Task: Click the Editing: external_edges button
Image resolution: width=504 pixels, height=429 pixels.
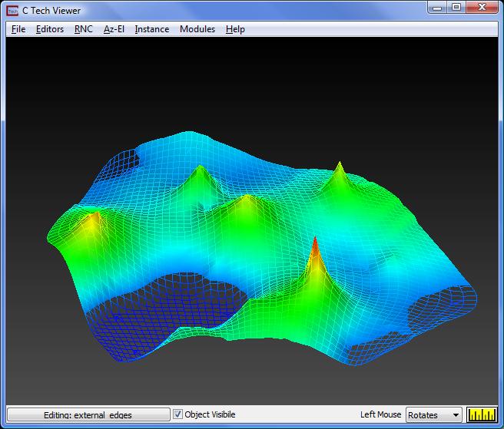Action: [88, 414]
